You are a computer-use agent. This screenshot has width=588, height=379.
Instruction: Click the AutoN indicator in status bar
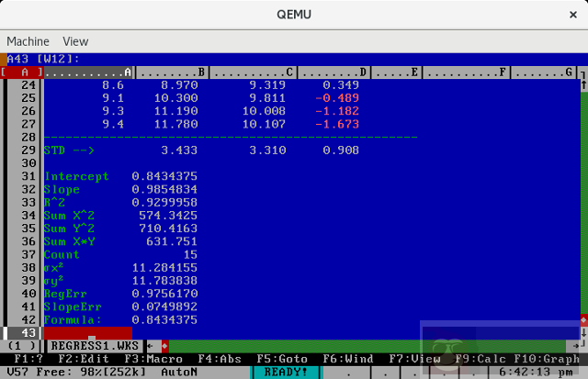click(179, 373)
